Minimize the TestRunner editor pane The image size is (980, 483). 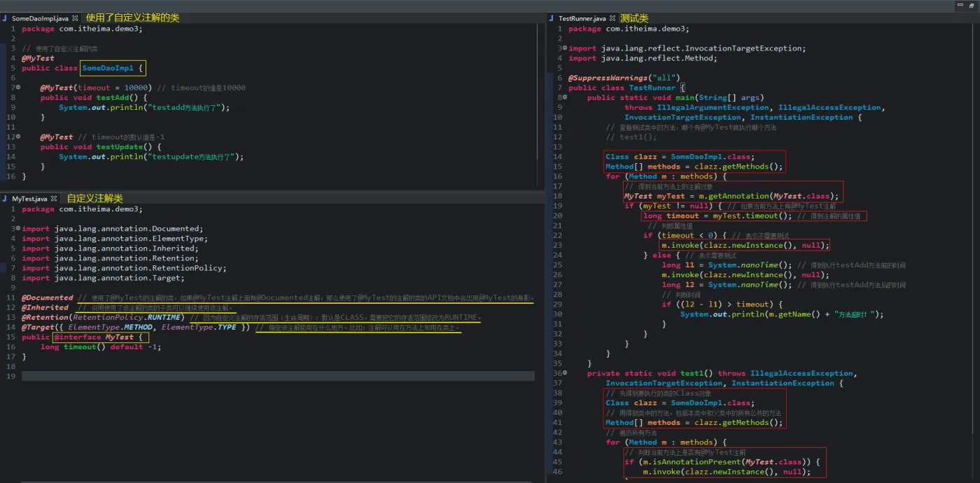click(x=960, y=5)
